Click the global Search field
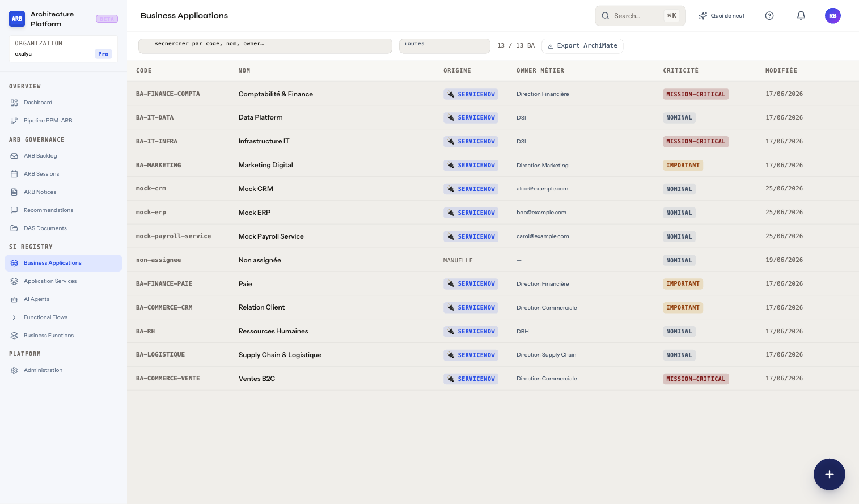The image size is (859, 504). (x=640, y=16)
